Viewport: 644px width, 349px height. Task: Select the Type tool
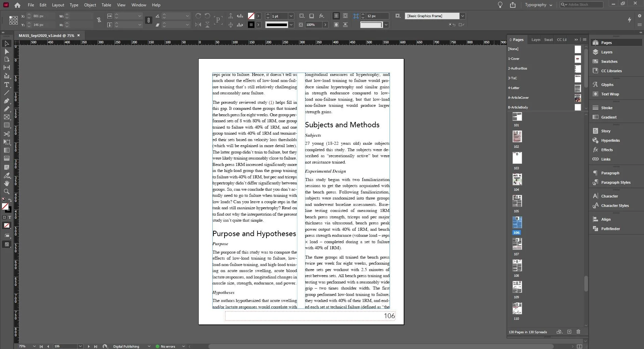tap(6, 85)
